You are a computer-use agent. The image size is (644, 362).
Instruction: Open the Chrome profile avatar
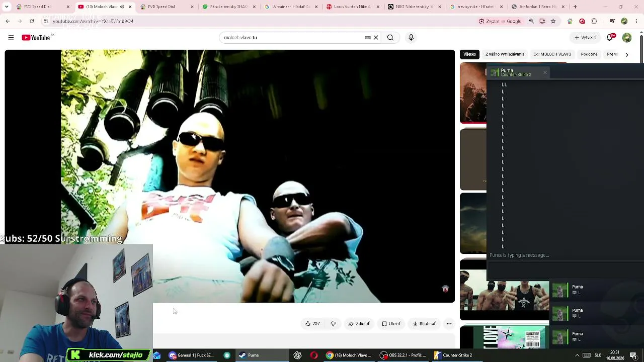tap(624, 21)
